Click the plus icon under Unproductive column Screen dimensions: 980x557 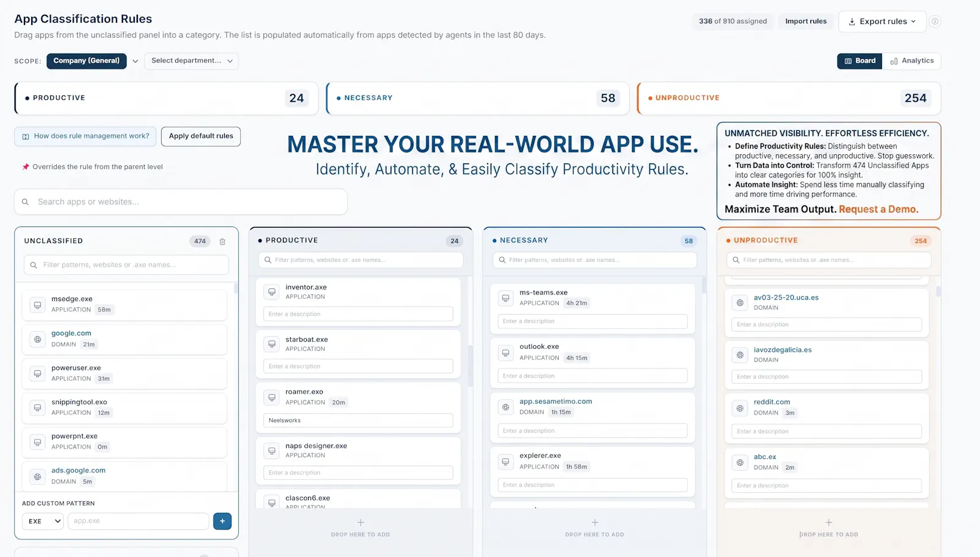tap(829, 523)
